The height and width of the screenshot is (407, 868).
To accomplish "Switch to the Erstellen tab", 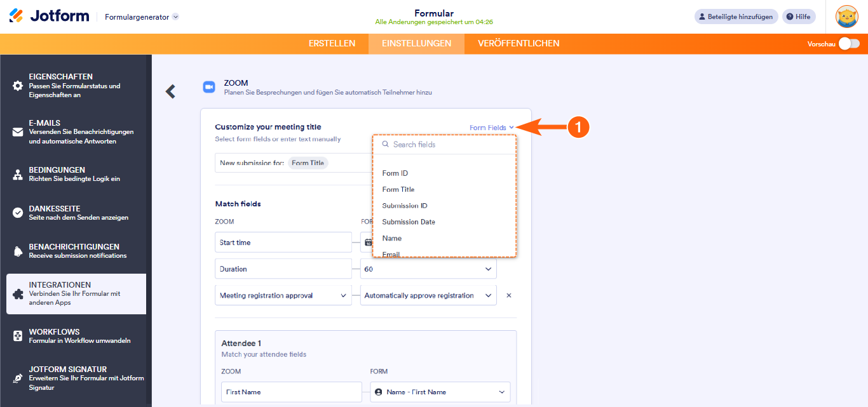I will tap(332, 44).
